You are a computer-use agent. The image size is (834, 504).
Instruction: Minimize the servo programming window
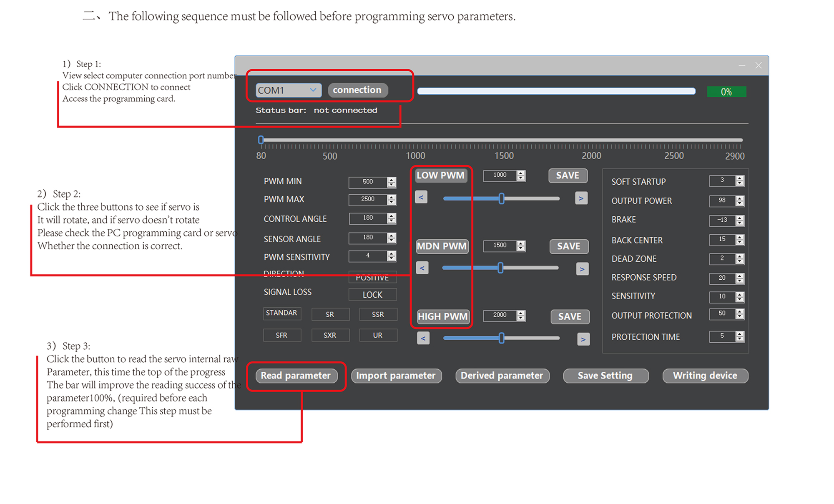(742, 65)
